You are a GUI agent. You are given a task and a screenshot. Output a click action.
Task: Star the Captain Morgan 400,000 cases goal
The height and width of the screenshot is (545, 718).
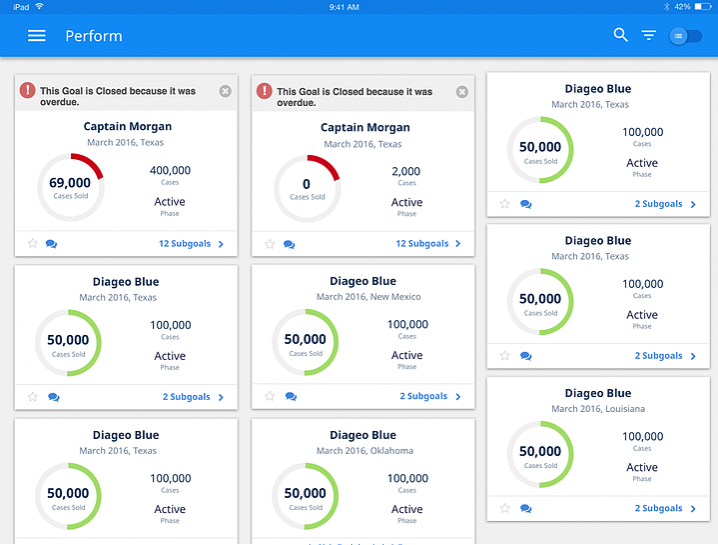coord(33,243)
